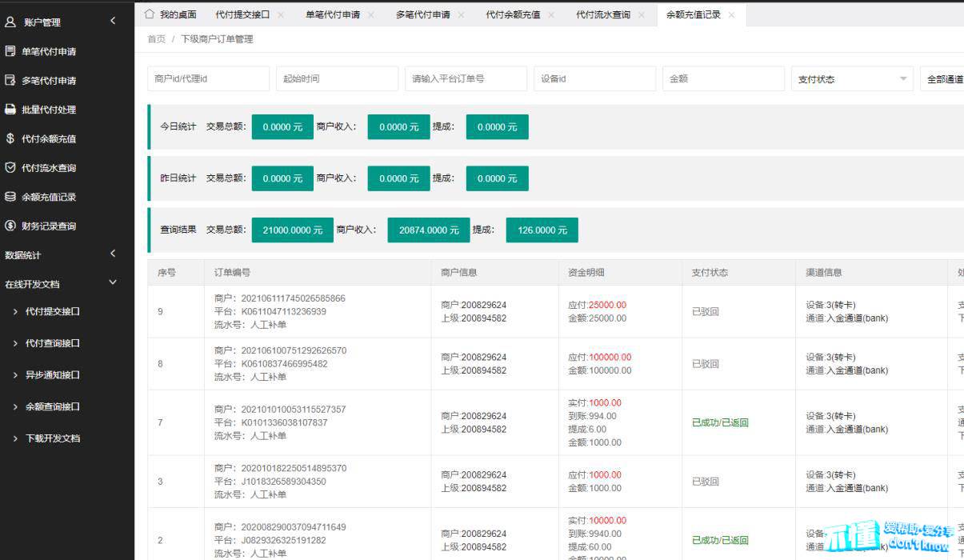This screenshot has height=560, width=964.
Task: Collapse the 在线开发文档 sidebar section
Action: pyautogui.click(x=113, y=283)
